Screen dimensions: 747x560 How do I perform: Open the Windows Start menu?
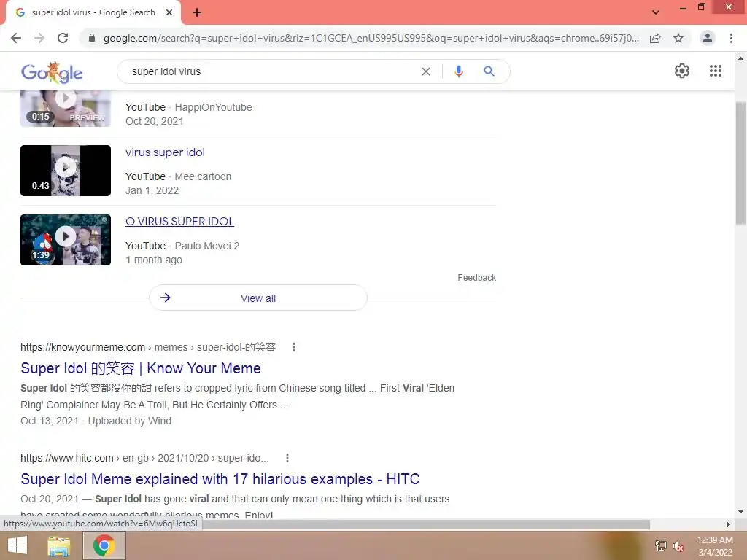[x=18, y=545]
